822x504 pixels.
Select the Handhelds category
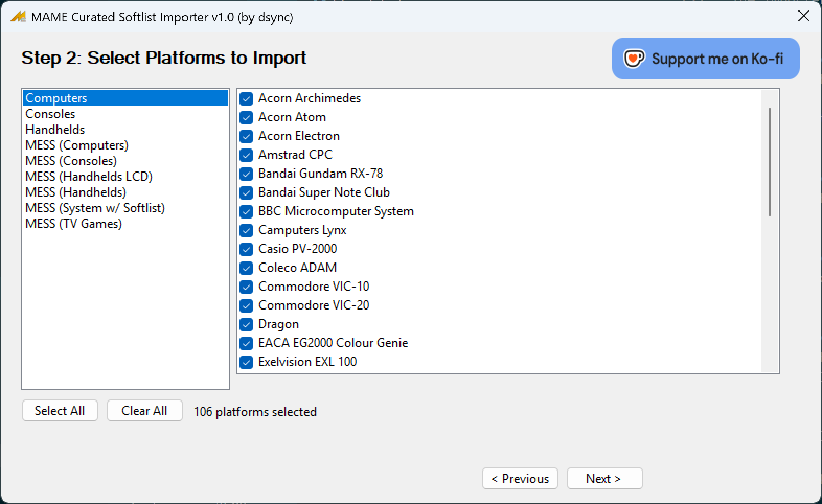125,129
